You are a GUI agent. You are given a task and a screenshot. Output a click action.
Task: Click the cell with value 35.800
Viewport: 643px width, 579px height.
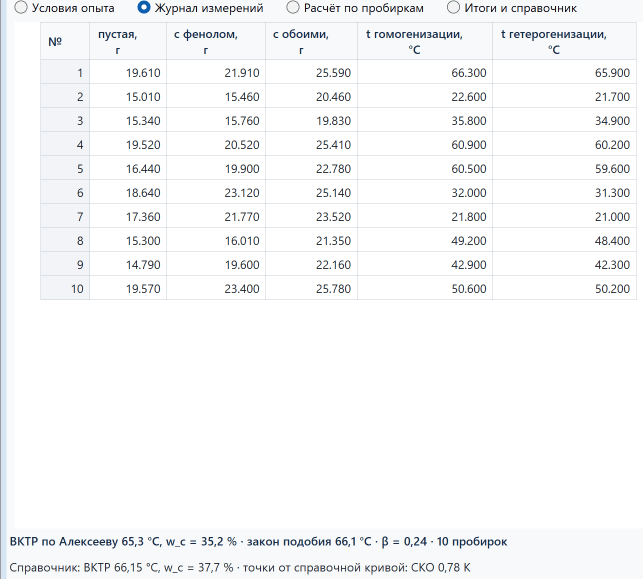(x=425, y=121)
